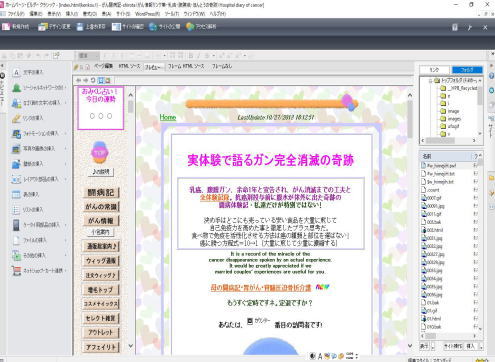
Task: Click the サイトの公開 globe icon
Action: coord(153,27)
